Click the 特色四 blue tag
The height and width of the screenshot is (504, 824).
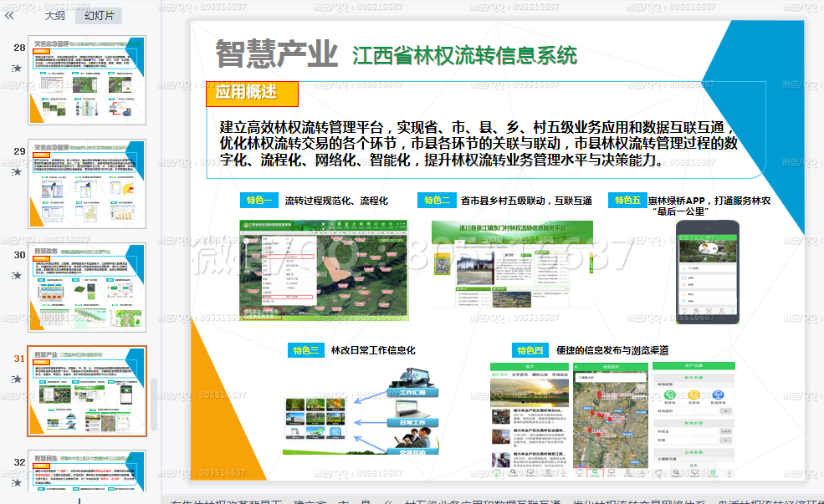pyautogui.click(x=530, y=350)
